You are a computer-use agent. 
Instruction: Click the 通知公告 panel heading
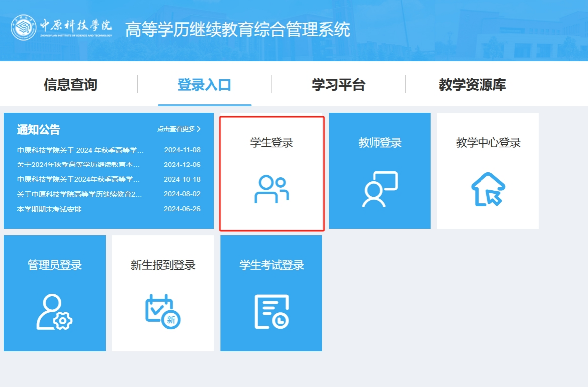pyautogui.click(x=39, y=130)
